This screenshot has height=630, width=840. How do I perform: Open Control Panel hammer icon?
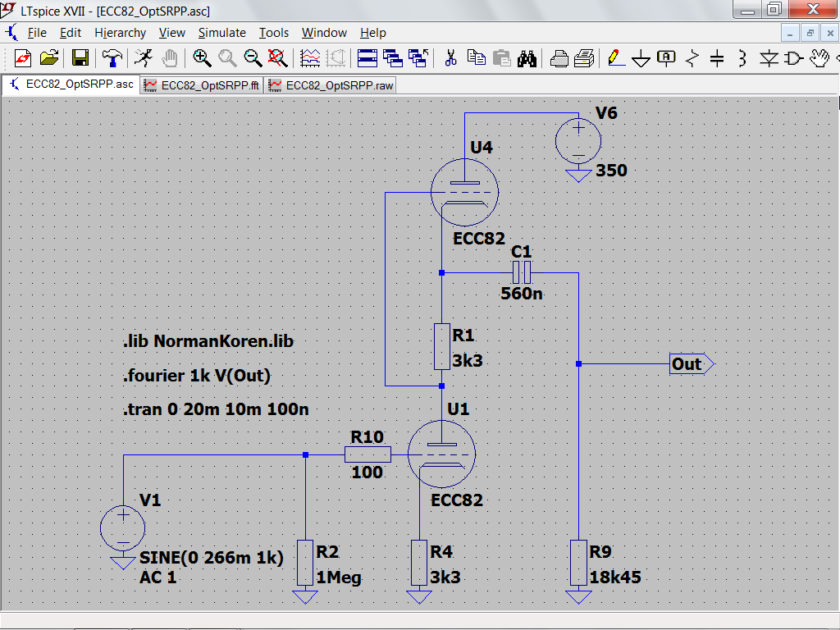coord(112,58)
